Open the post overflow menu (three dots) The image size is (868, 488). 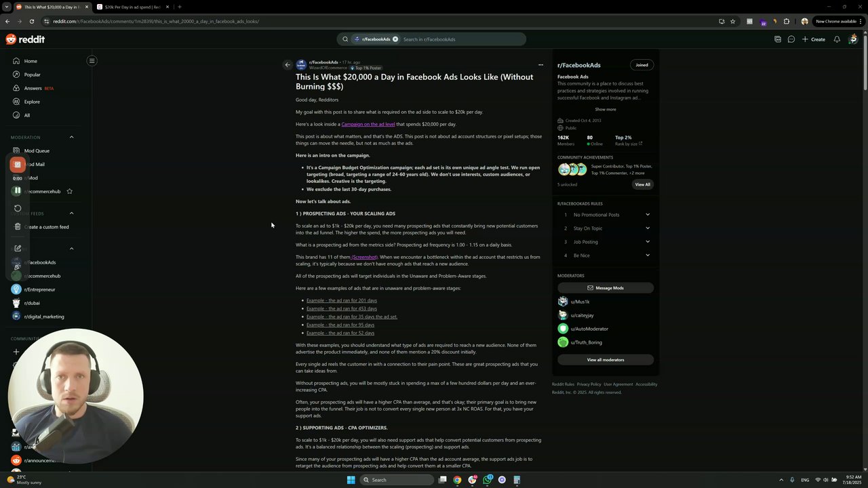(x=540, y=65)
